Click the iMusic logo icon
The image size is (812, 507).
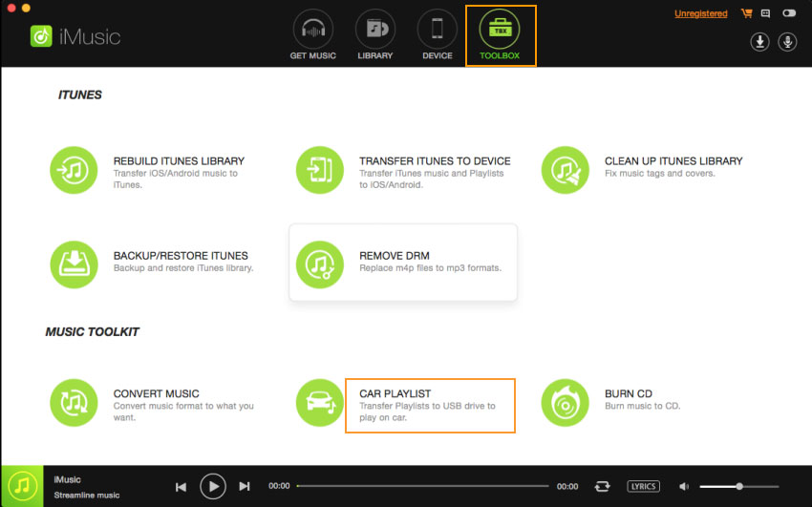click(41, 36)
